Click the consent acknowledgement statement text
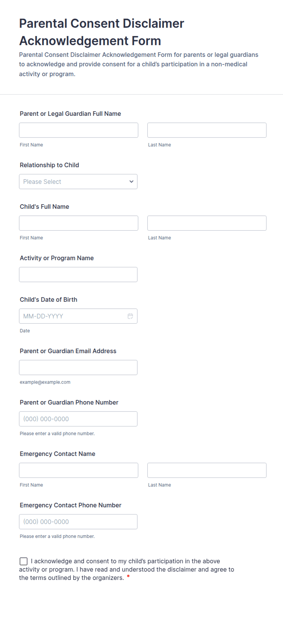Screen dimensions: 283x644 click(x=127, y=569)
